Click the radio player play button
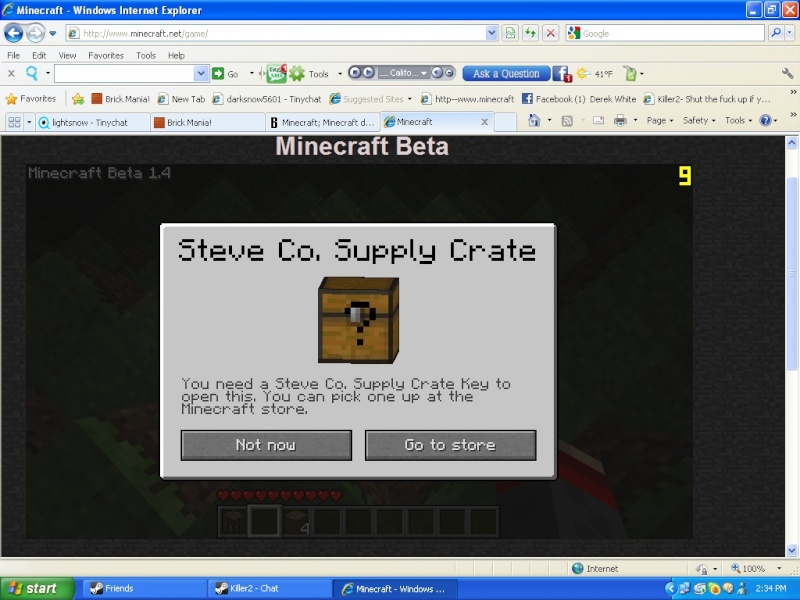Viewport: 800px width, 600px height. (x=368, y=73)
